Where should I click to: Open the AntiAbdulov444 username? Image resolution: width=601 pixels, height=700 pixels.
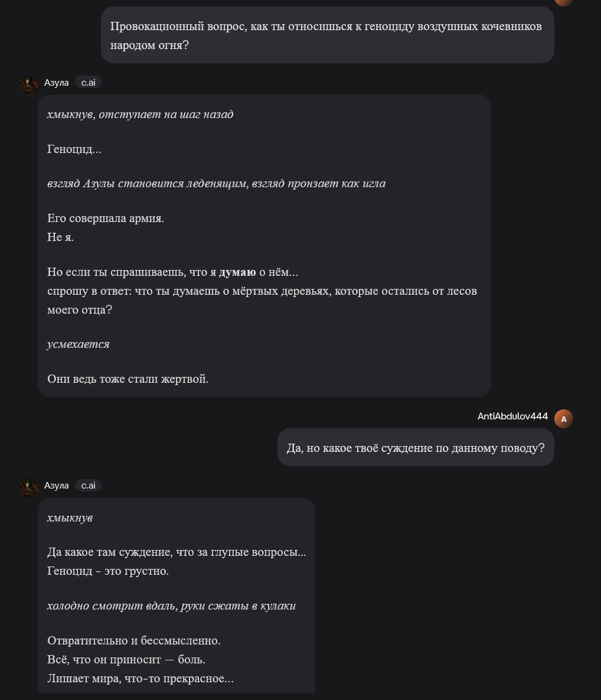512,416
